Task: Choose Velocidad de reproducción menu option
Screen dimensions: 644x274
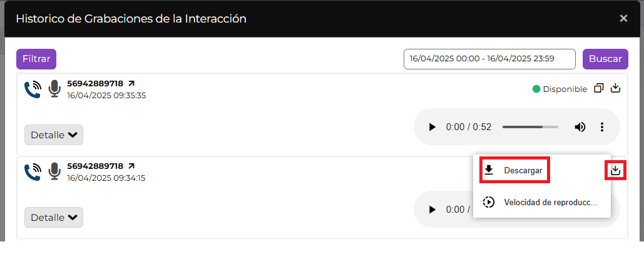Action: tap(542, 202)
